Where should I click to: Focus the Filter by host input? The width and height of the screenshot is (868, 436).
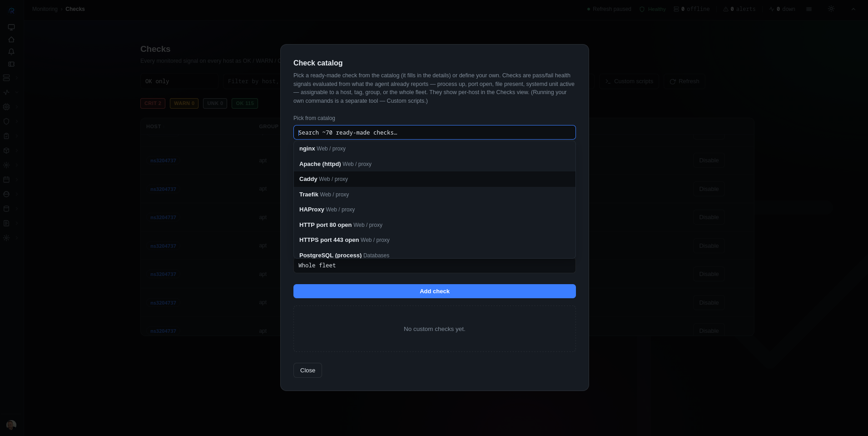coord(252,81)
